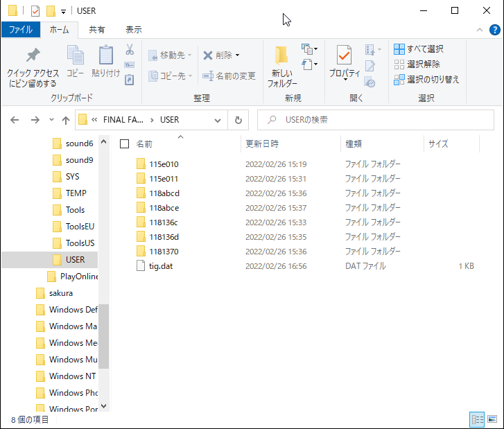Expand the address bar history dropdown
The width and height of the screenshot is (504, 429).
pos(218,121)
